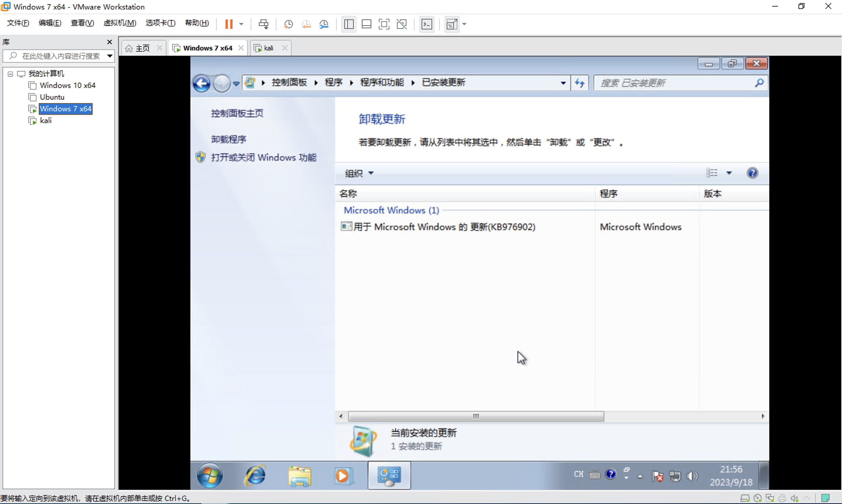Viewport: 842px width, 504px height.
Task: Click the volume speaker tray icon in Windows 7
Action: tap(692, 476)
